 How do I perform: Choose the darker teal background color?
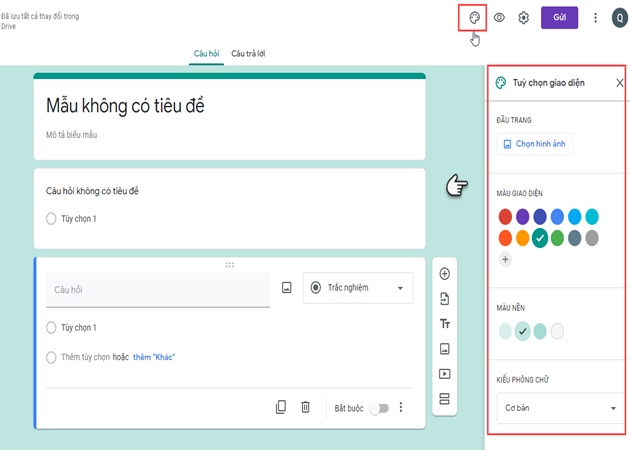coord(540,331)
